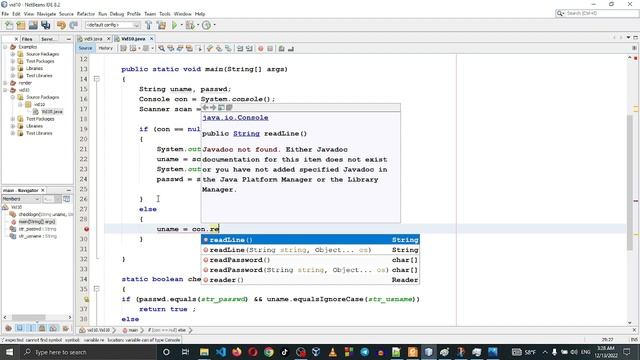Click the Build Project hammer icon
Image resolution: width=640 pixels, height=360 pixels.
coord(149,25)
